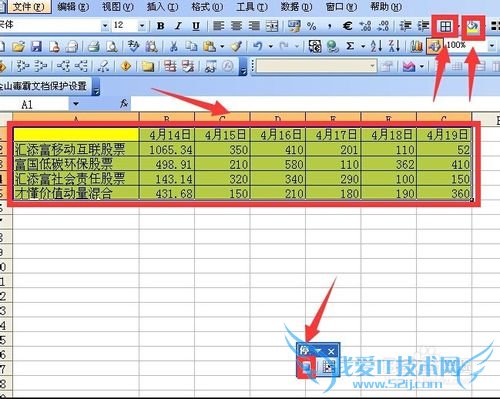The width and height of the screenshot is (500, 399).
Task: Expand the chart type dropdown arrow
Action: coord(422,66)
